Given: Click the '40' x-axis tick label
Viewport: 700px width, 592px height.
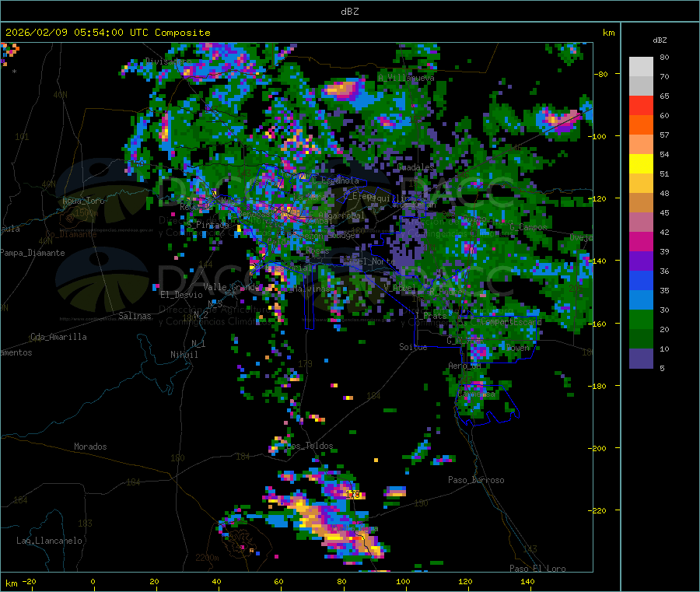Looking at the screenshot, I should pos(216,581).
